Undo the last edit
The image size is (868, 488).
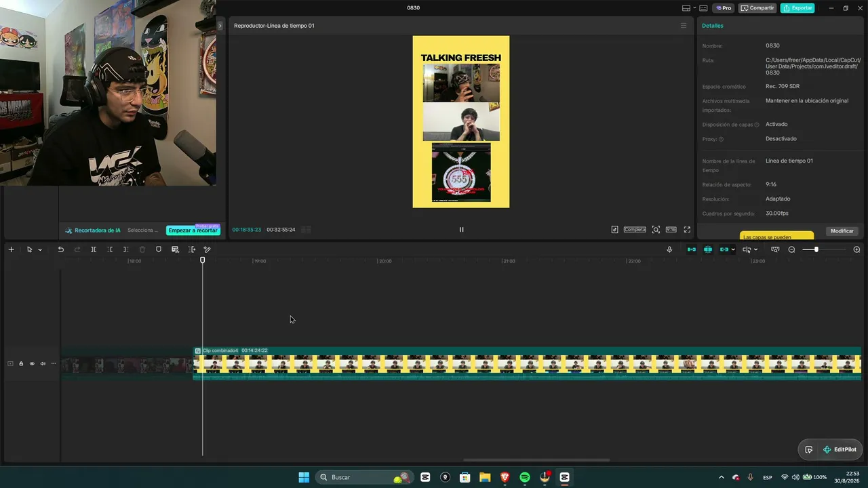pos(60,249)
